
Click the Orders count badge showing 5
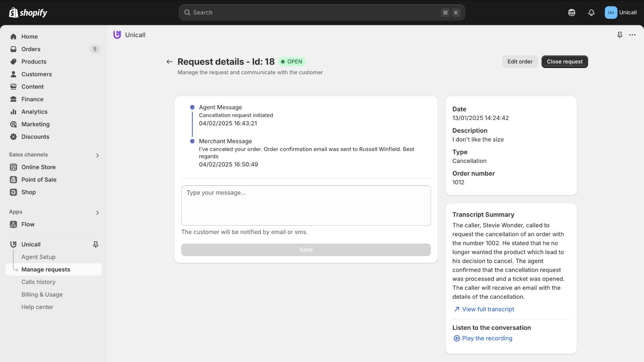pyautogui.click(x=95, y=49)
